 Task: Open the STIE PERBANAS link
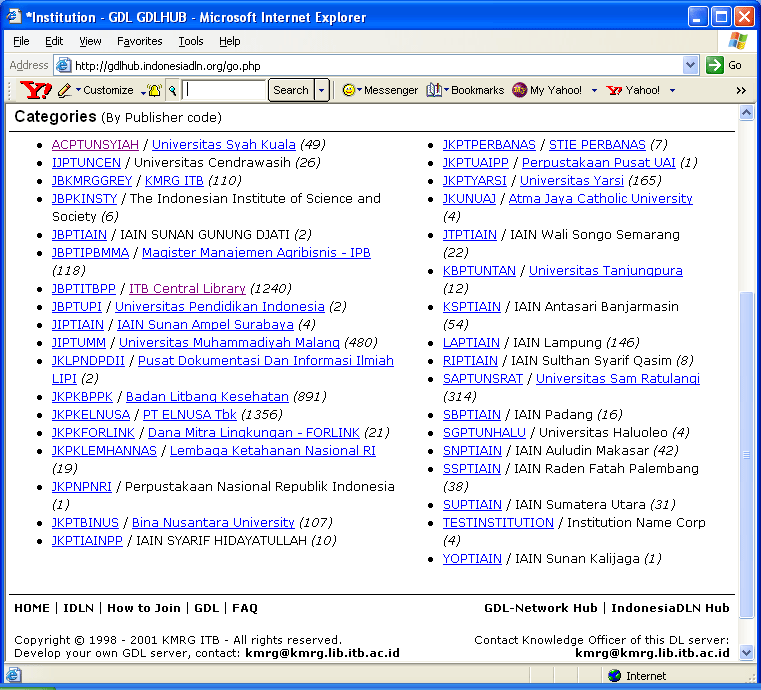tap(597, 145)
